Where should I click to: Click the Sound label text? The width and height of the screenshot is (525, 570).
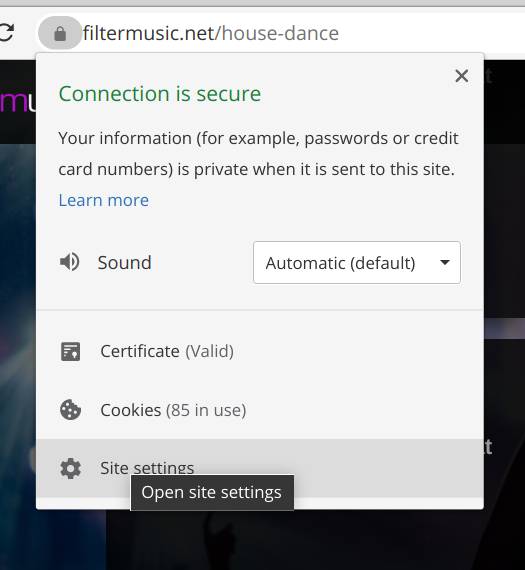(124, 262)
